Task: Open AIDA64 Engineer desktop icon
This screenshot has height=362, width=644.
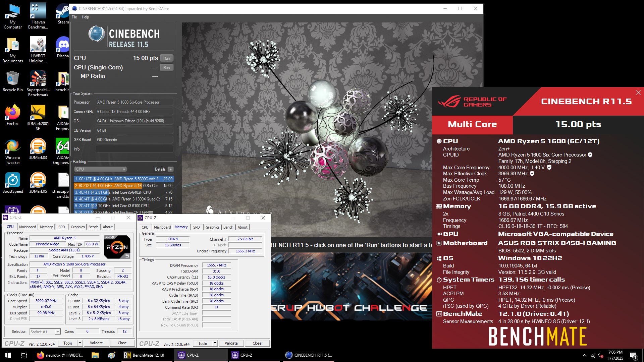Action: pyautogui.click(x=62, y=152)
